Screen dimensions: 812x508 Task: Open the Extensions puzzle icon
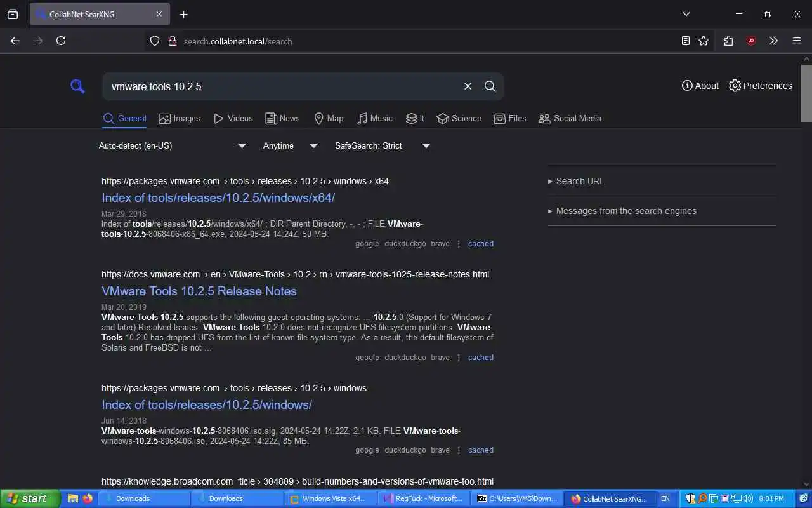[728, 41]
